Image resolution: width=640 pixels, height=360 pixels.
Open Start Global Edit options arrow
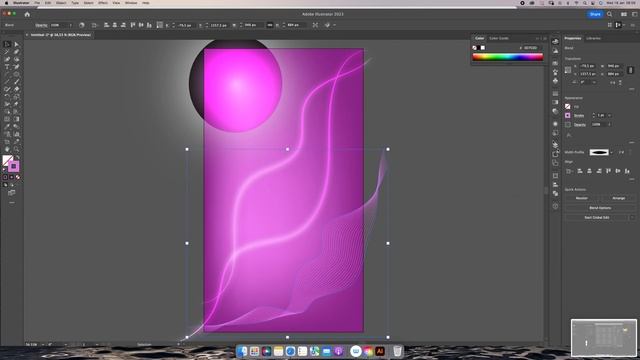(632, 218)
